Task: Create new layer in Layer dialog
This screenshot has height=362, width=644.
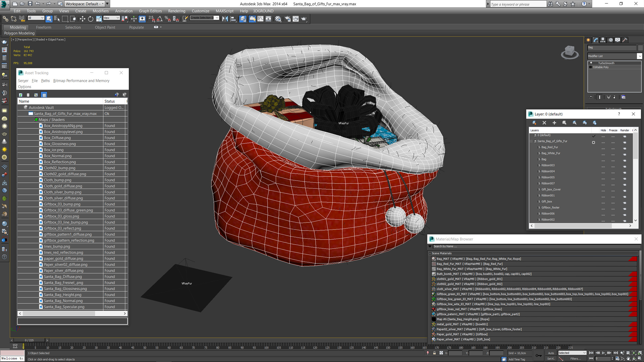Action: pyautogui.click(x=534, y=123)
